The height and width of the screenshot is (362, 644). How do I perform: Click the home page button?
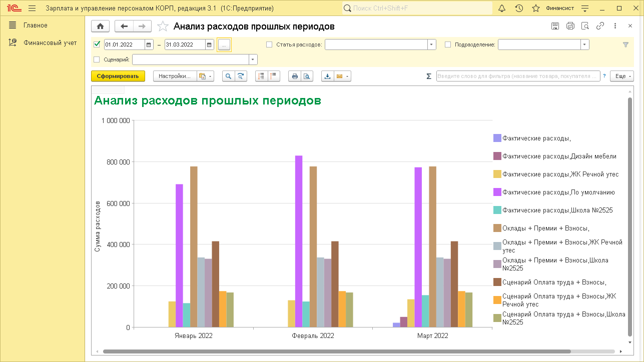tap(100, 26)
